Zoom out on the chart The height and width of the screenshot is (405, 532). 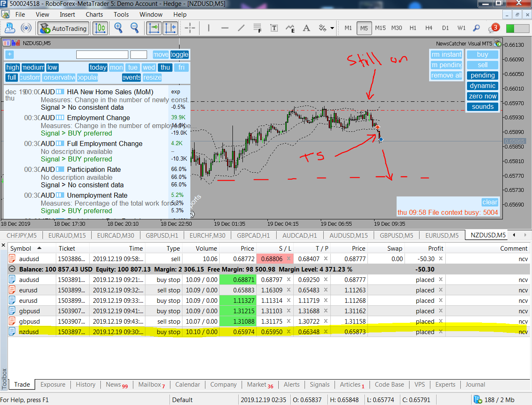135,28
